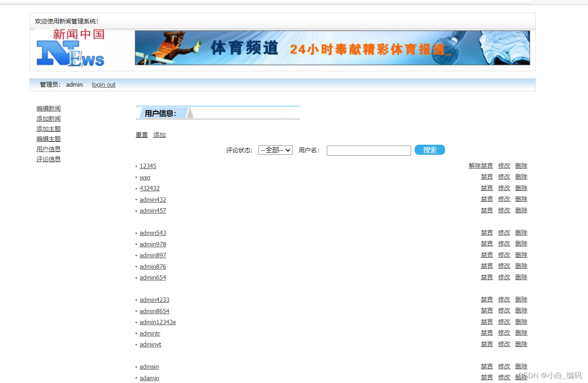Image resolution: width=588 pixels, height=383 pixels.
Task: Click the 重置 reset link
Action: (x=142, y=135)
